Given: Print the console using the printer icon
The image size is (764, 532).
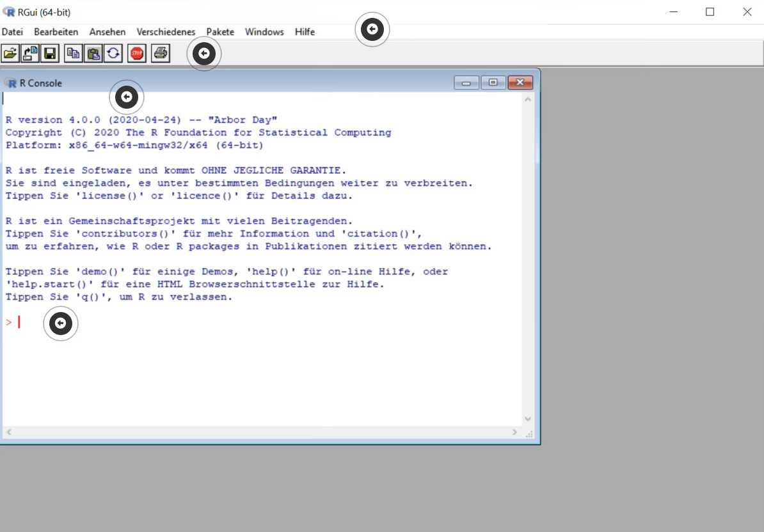Looking at the screenshot, I should 160,53.
